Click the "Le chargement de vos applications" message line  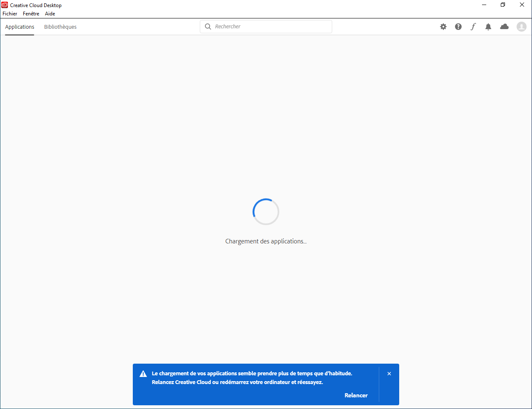pyautogui.click(x=252, y=373)
